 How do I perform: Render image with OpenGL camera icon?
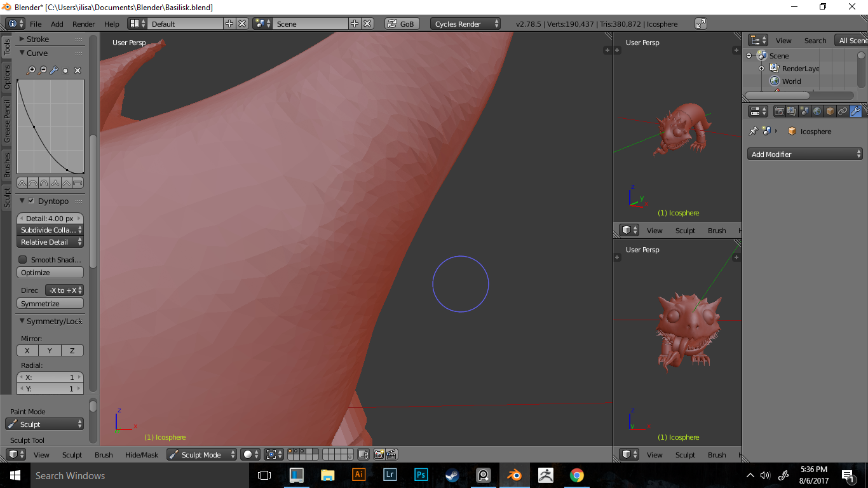[x=379, y=454]
